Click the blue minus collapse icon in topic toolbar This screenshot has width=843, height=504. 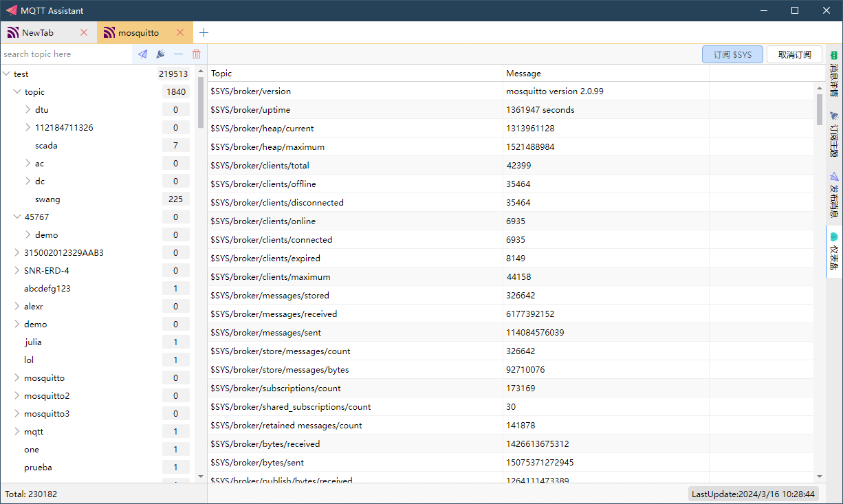point(179,54)
